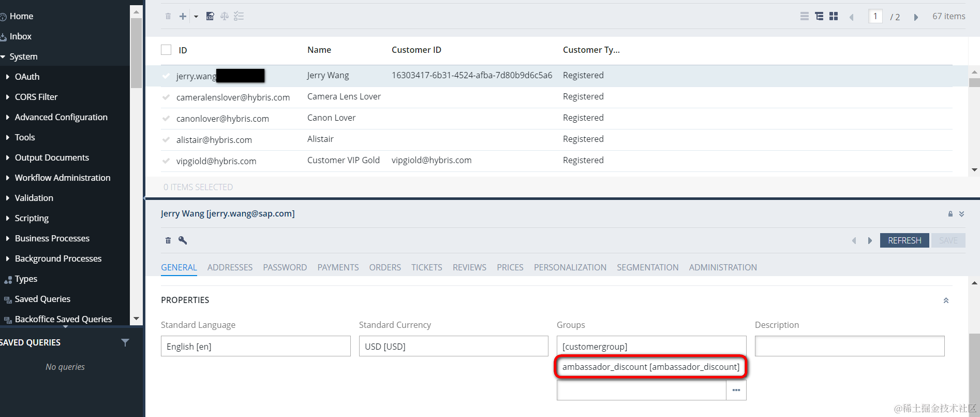Open Background Processes tree item
Viewport: 980px width, 417px height.
(58, 258)
